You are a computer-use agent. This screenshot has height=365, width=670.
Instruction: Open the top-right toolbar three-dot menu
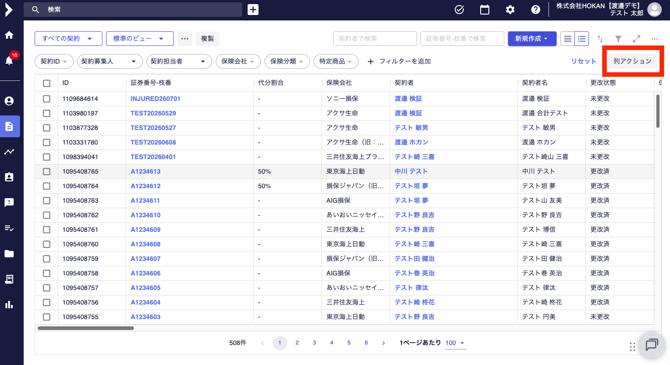[x=655, y=39]
